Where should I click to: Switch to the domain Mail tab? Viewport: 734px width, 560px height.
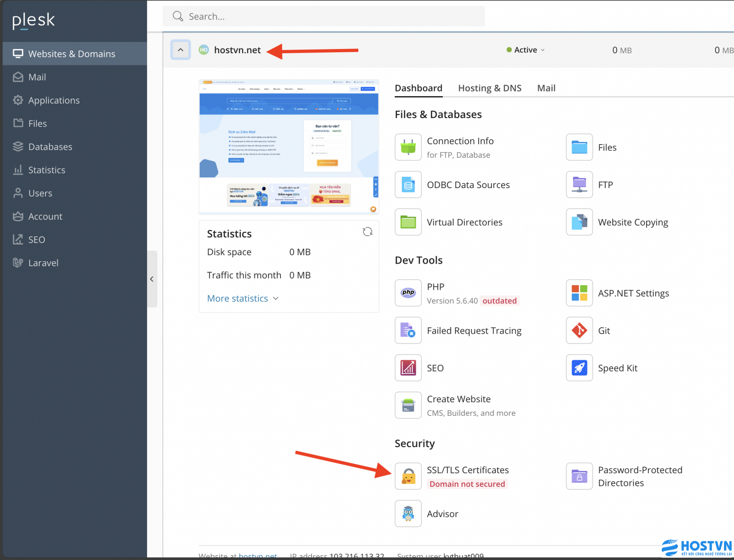[546, 88]
